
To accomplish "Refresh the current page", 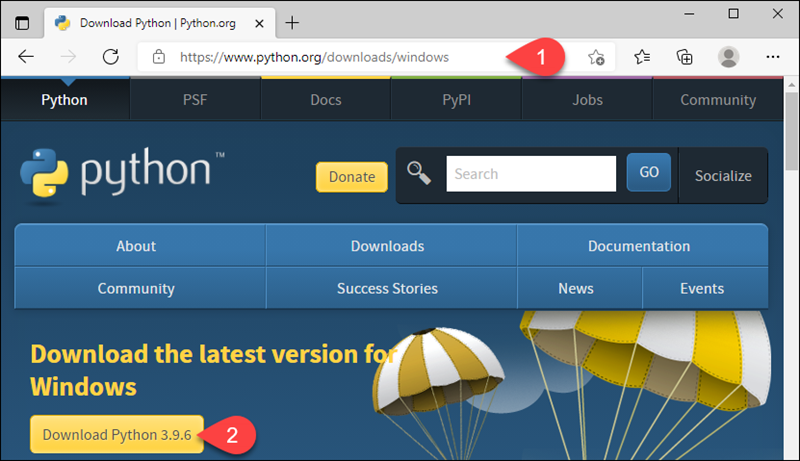I will (x=110, y=57).
